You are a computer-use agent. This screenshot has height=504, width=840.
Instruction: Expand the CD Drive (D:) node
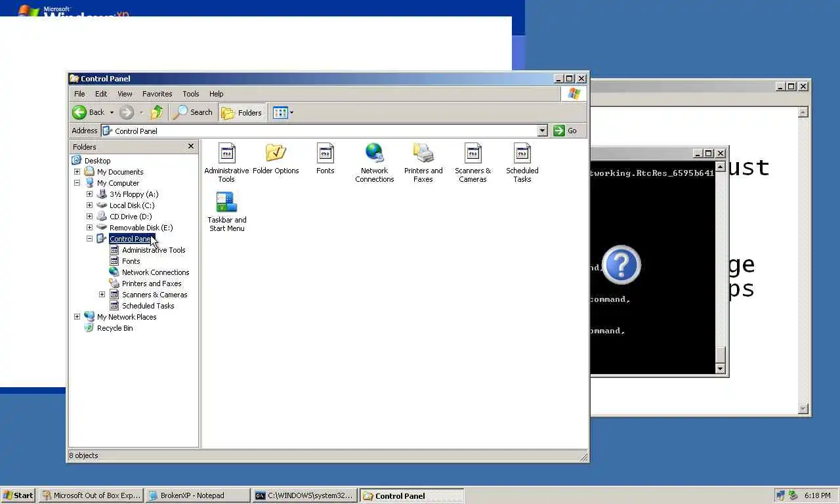(89, 217)
